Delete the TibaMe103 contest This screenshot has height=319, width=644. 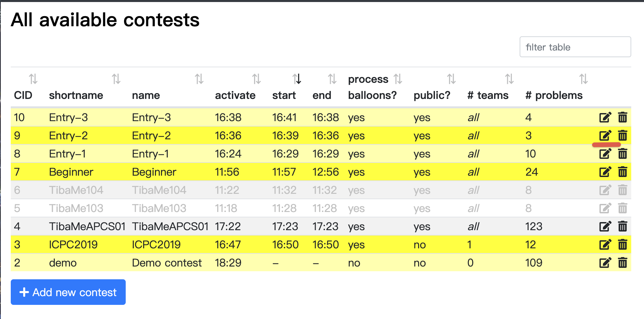pos(622,208)
